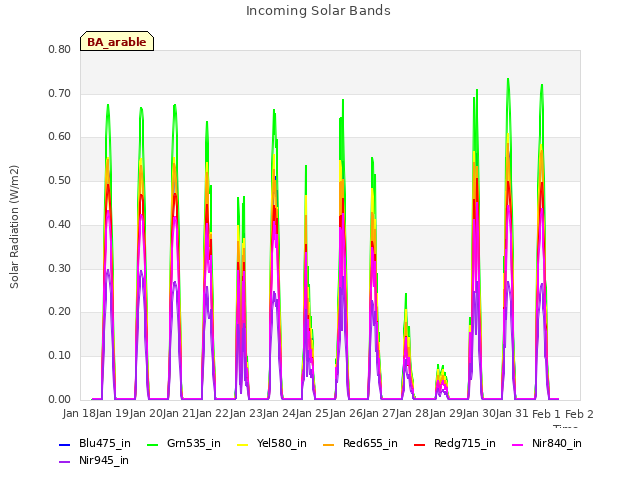The image size is (640, 480).
Task: Click the Yel580_in legend label
Action: click(x=282, y=443)
